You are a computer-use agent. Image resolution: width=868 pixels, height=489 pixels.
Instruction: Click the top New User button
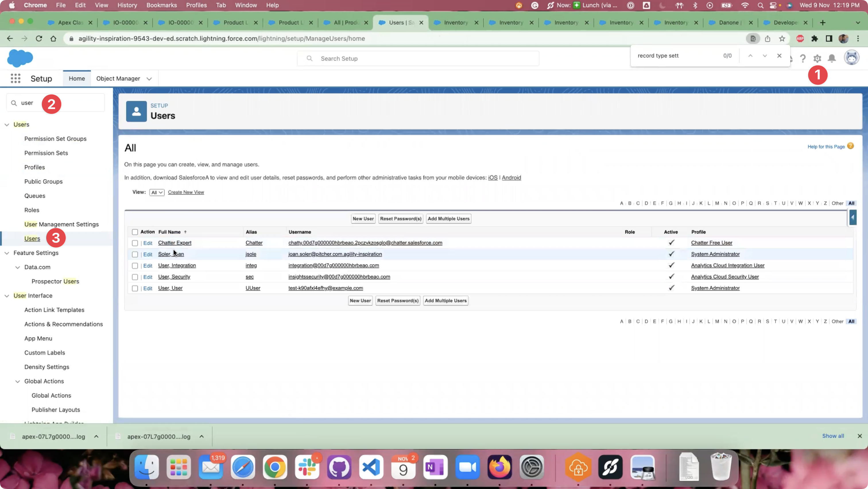tap(363, 219)
